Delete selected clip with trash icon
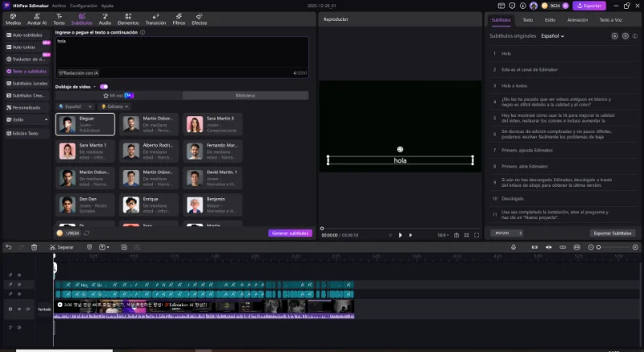 pyautogui.click(x=35, y=247)
